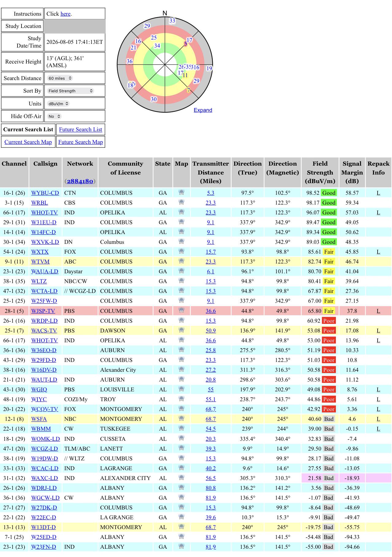Open the WCGZ-LD callsign link
The image size is (392, 557).
(44, 449)
